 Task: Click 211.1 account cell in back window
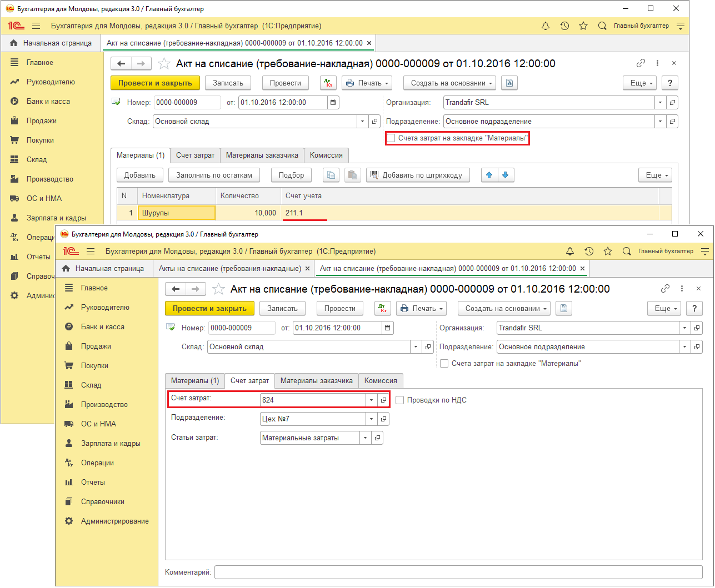click(470, 213)
